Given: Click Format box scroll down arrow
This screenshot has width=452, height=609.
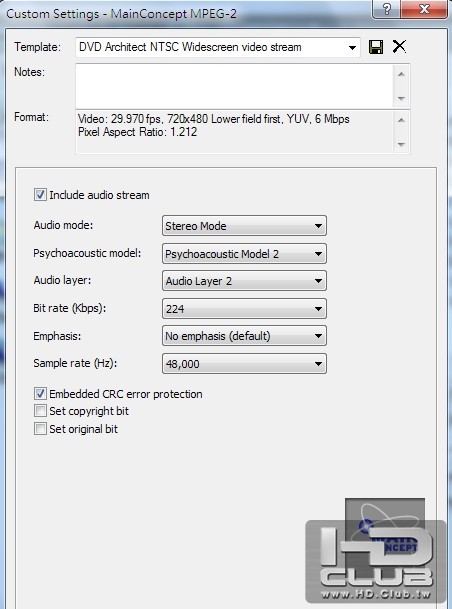Looking at the screenshot, I should click(x=402, y=145).
